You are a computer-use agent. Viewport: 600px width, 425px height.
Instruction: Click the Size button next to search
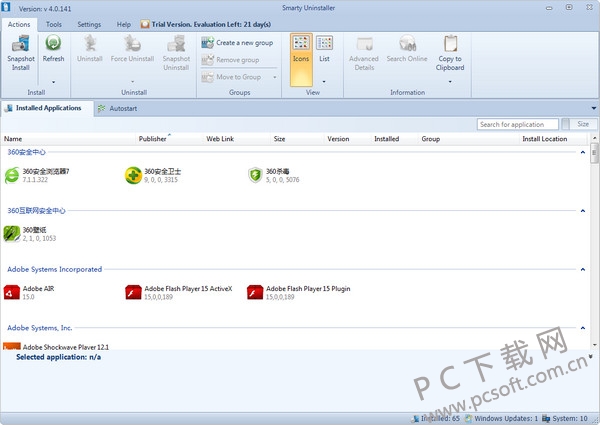583,124
